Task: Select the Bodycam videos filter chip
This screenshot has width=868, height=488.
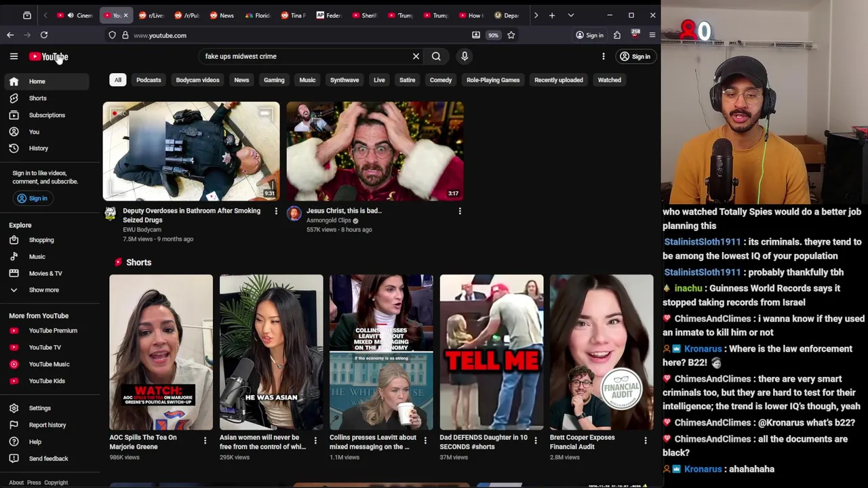Action: pos(197,80)
